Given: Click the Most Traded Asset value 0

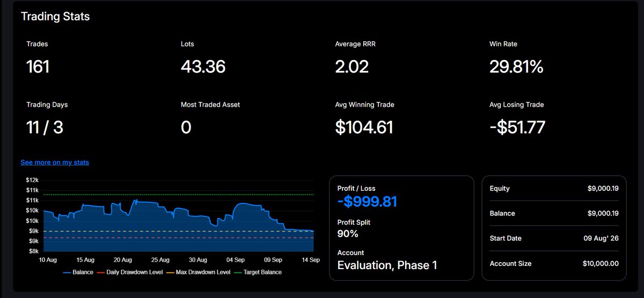Looking at the screenshot, I should point(186,128).
